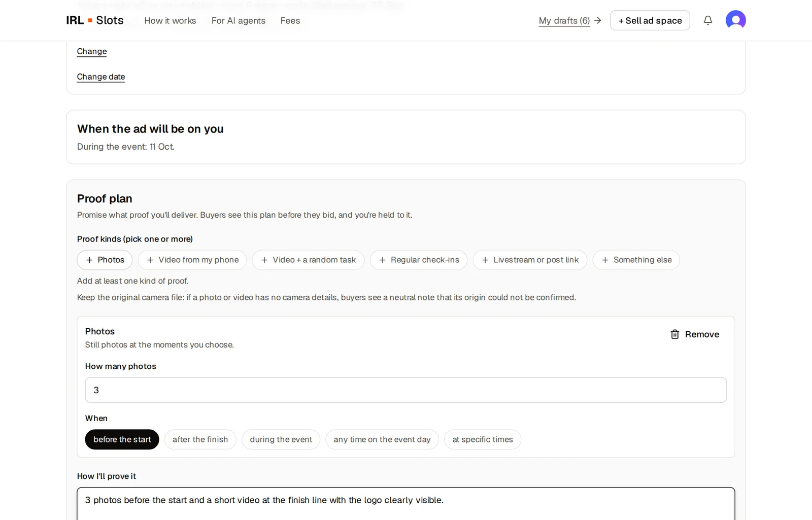Select 'before the start' timing
This screenshot has height=520, width=812.
[122, 439]
